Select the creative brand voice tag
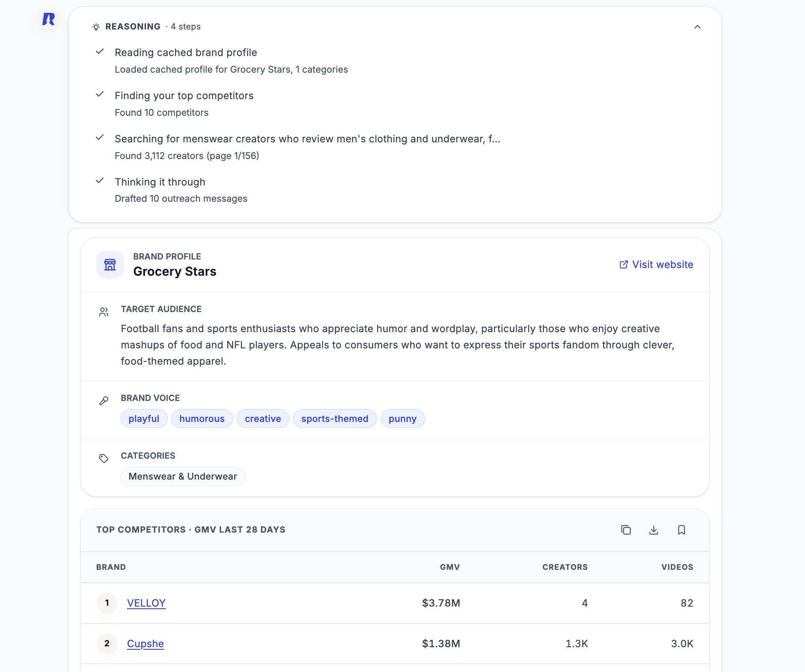This screenshot has width=805, height=672. click(x=263, y=419)
